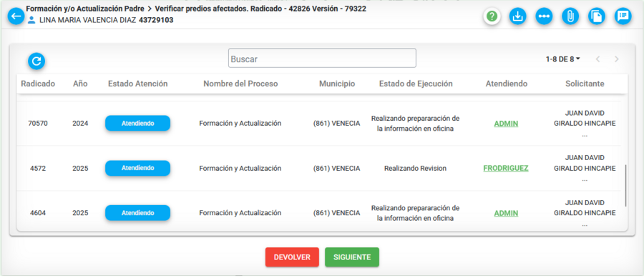Screen dimensions: 644x278
Task: Go to the previous page chevron
Action: point(598,59)
